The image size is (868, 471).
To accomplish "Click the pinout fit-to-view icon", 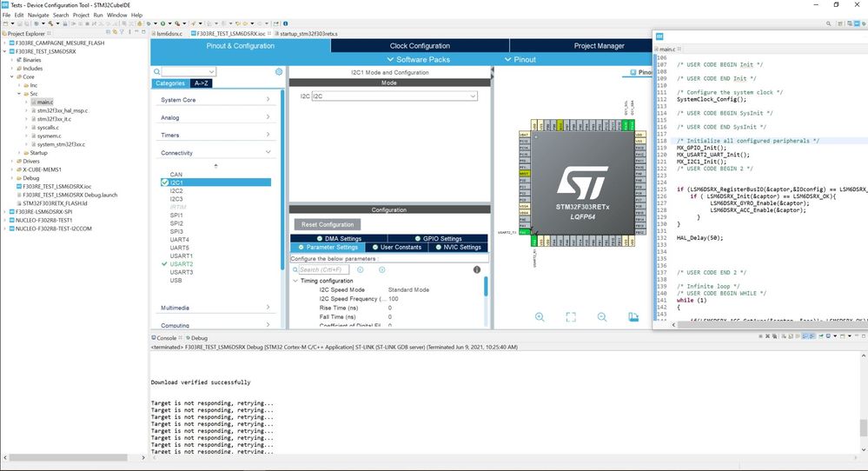I will pos(571,317).
